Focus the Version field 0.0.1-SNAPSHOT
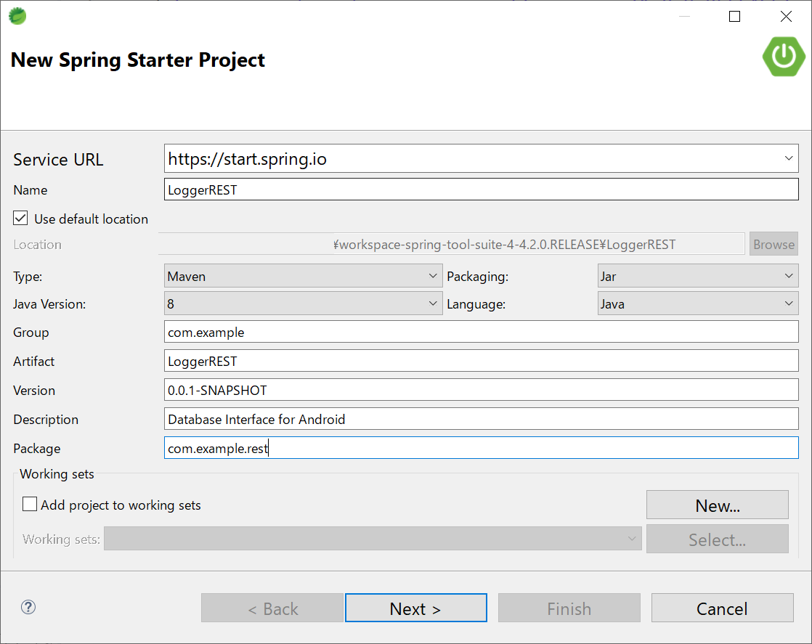 tap(481, 390)
